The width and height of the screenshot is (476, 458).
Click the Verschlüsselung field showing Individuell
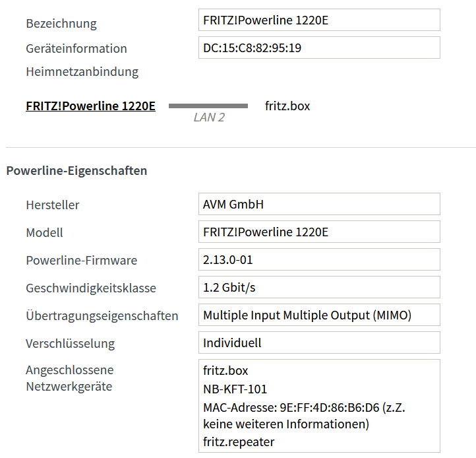click(x=318, y=343)
